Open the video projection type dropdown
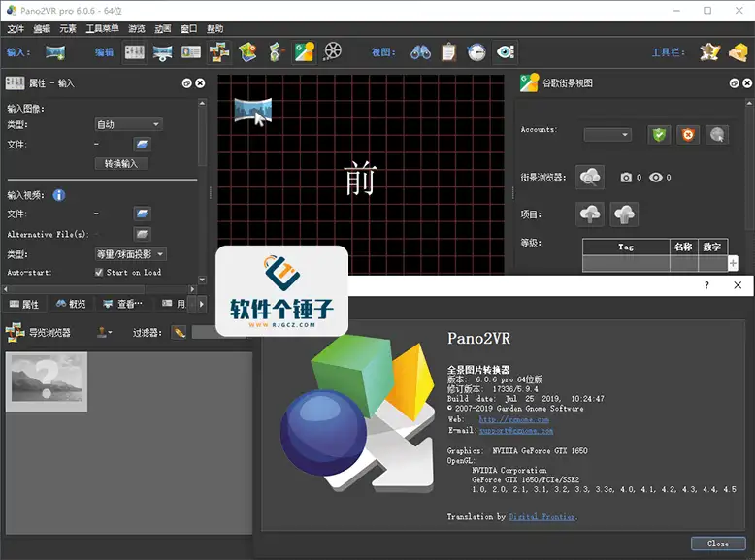The height and width of the screenshot is (560, 755). point(130,253)
